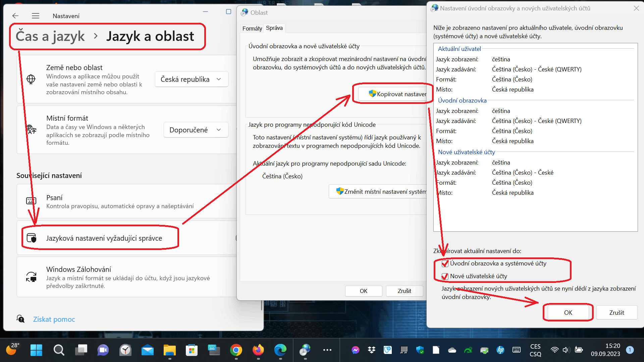
Task: Click the back arrow in Nastavení
Action: 15,16
